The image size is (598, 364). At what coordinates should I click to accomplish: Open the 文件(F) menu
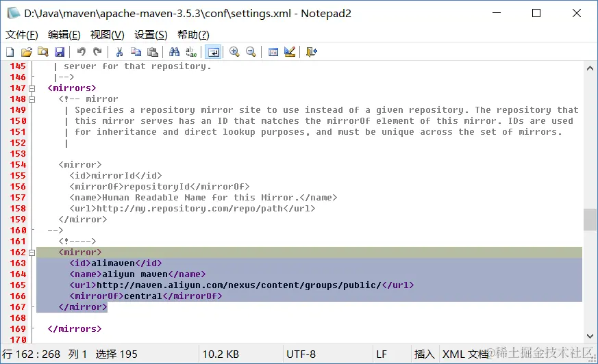22,35
